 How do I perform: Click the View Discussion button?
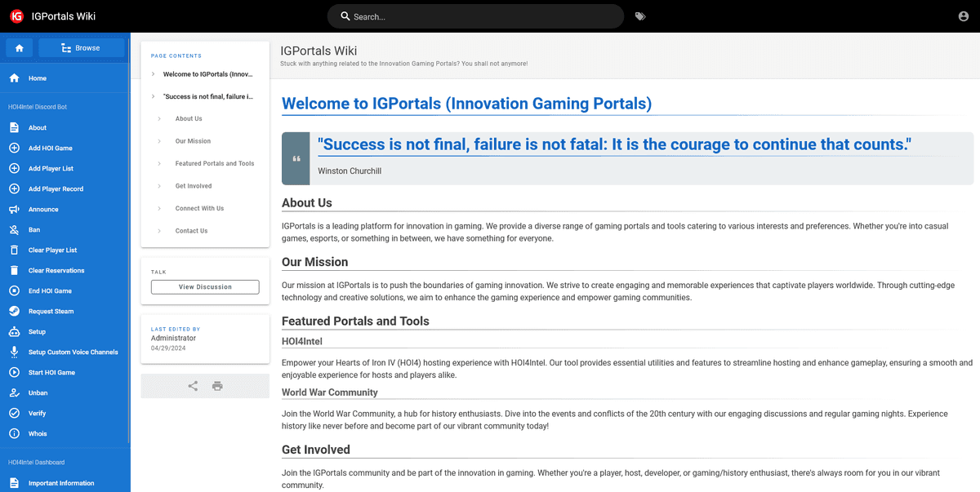(x=205, y=287)
